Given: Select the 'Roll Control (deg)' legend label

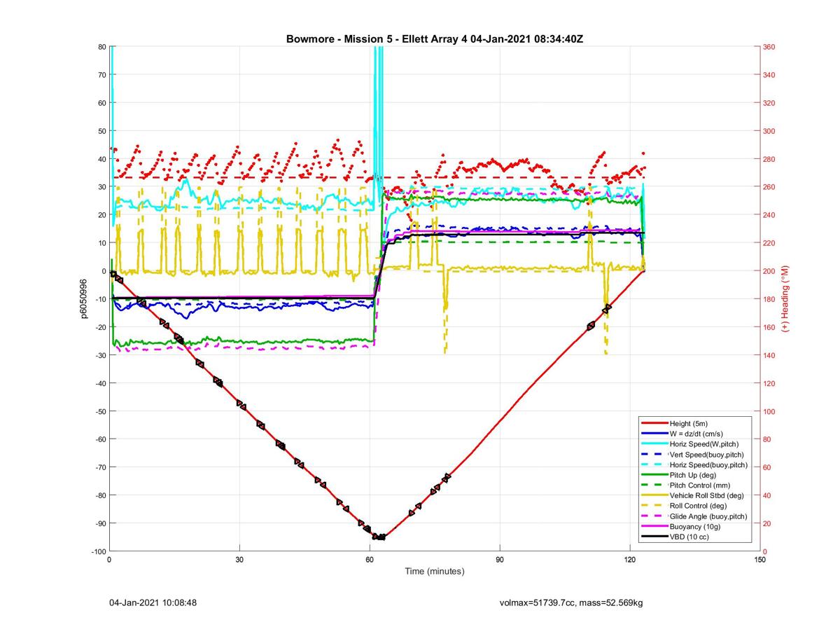Looking at the screenshot, I should (x=699, y=505).
